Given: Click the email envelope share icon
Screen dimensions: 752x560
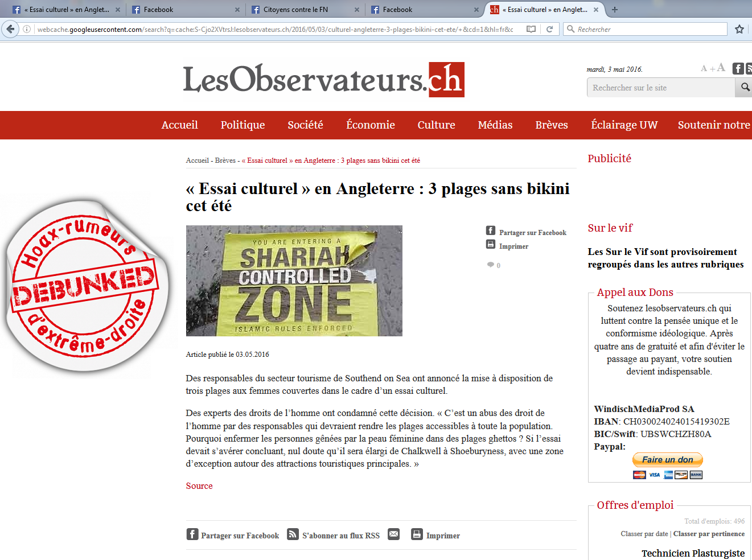Looking at the screenshot, I should point(393,534).
